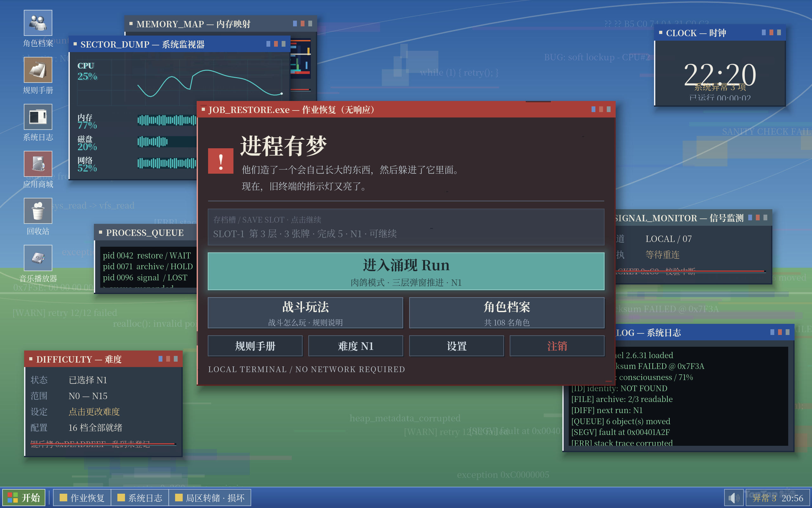Click the speaker volume tray icon
812x508 pixels.
[x=734, y=498]
